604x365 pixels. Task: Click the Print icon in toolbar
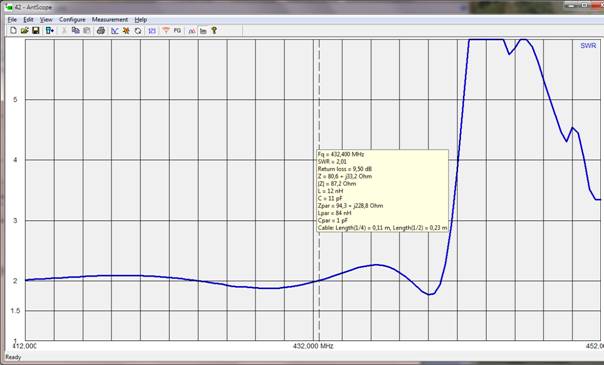click(101, 30)
